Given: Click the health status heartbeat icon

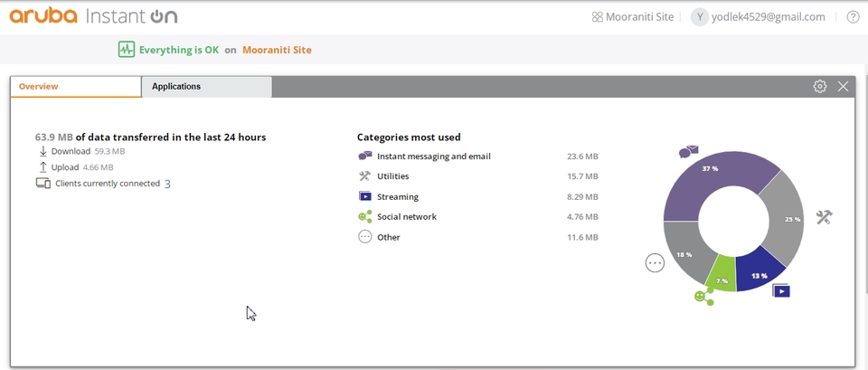Looking at the screenshot, I should coord(126,50).
